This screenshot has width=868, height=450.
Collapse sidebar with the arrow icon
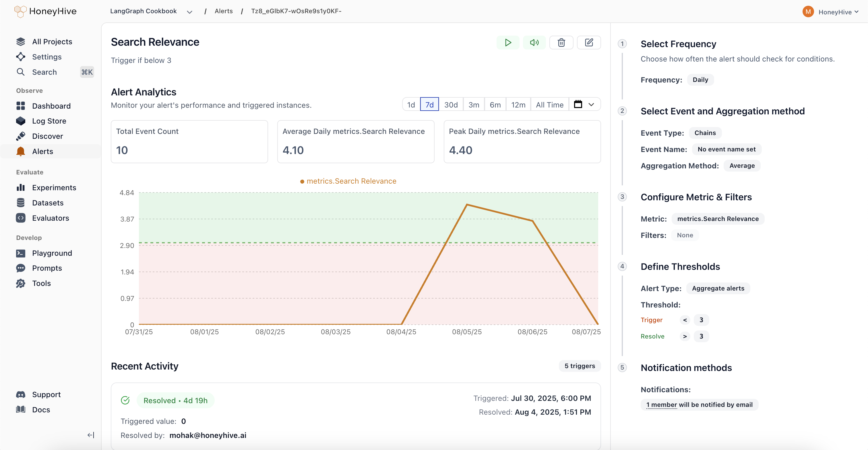click(91, 435)
